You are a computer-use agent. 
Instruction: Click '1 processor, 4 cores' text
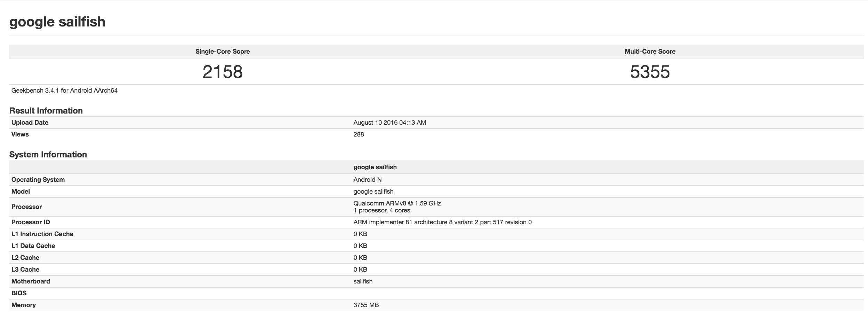click(382, 210)
